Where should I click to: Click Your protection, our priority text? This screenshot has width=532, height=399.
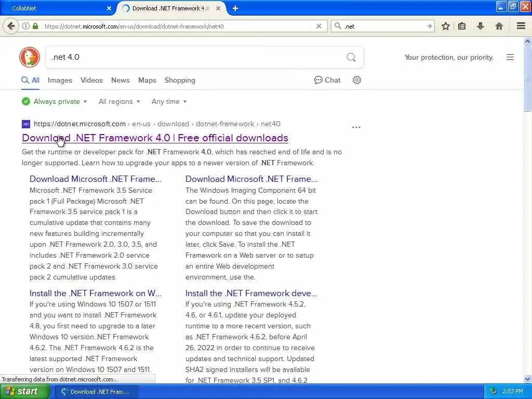tap(449, 57)
